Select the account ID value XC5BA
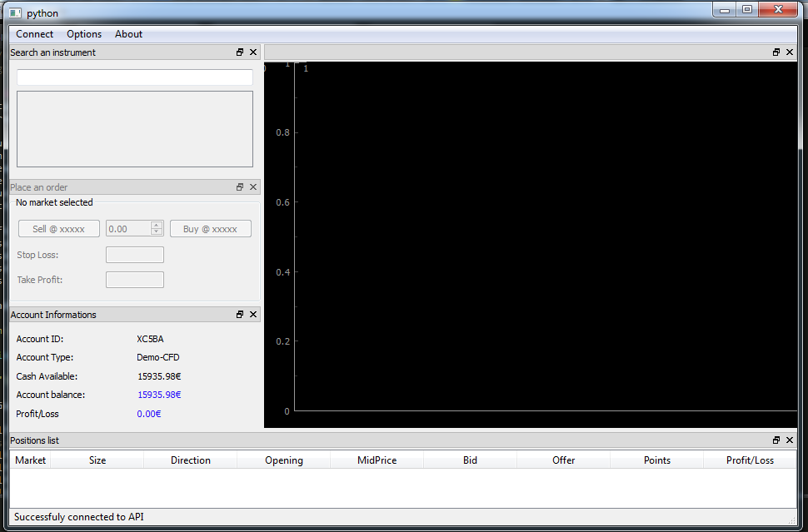Viewport: 808px width, 532px height. tap(150, 339)
